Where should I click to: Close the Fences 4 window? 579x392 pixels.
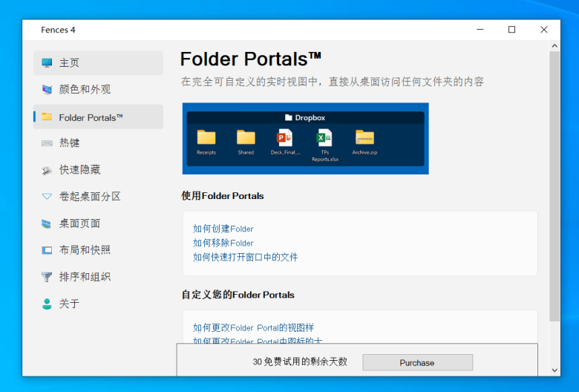544,30
